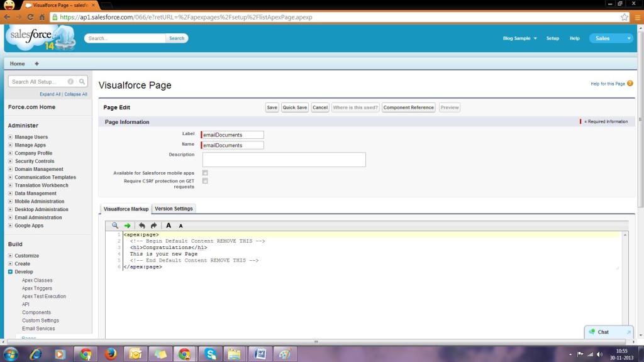
Task: Click the Expand All link
Action: pos(50,94)
